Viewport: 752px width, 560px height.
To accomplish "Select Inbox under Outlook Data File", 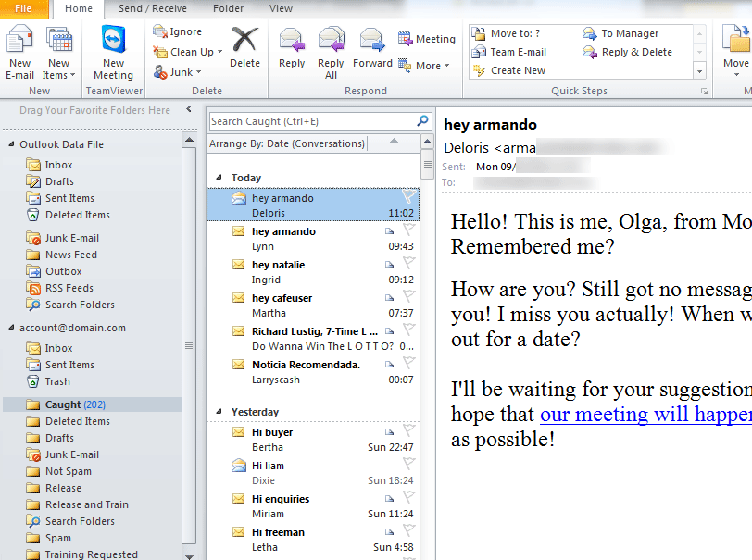I will click(x=49, y=165).
